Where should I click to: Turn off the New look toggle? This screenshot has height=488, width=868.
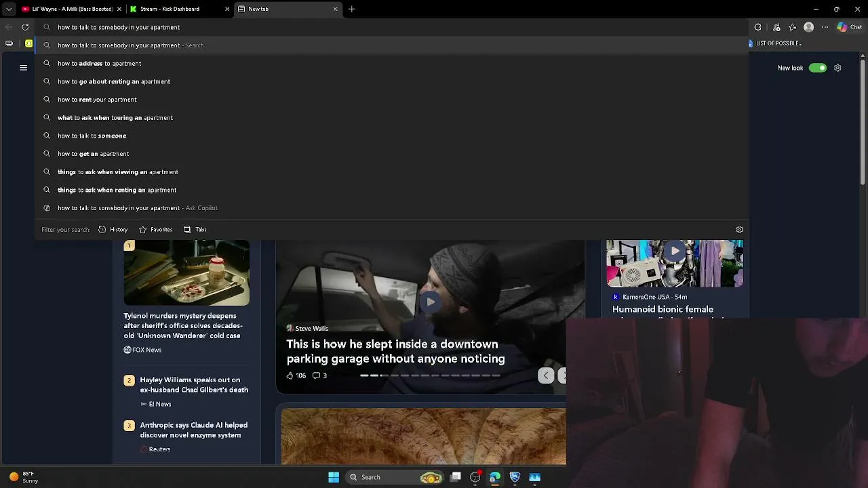click(818, 68)
